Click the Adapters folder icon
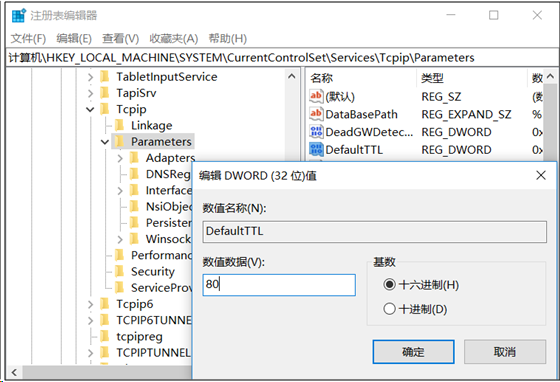Screen dimensions: 560x382 pyautogui.click(x=134, y=158)
